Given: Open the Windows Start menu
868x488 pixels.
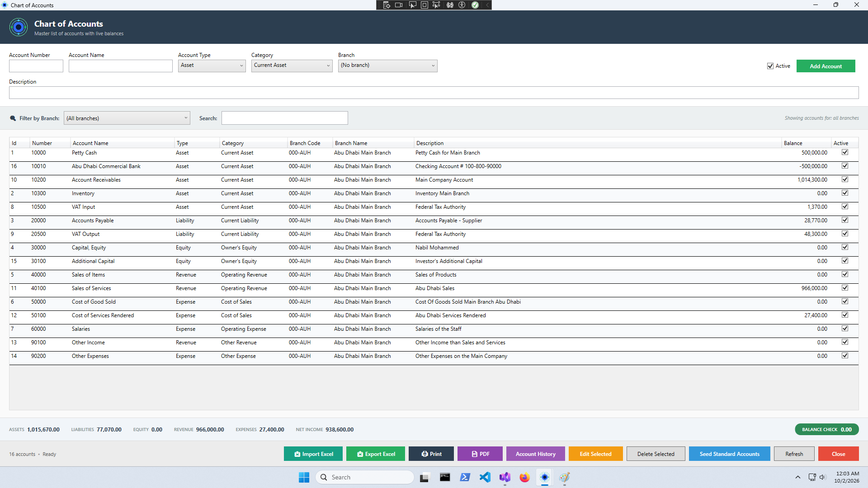Looking at the screenshot, I should pyautogui.click(x=304, y=477).
